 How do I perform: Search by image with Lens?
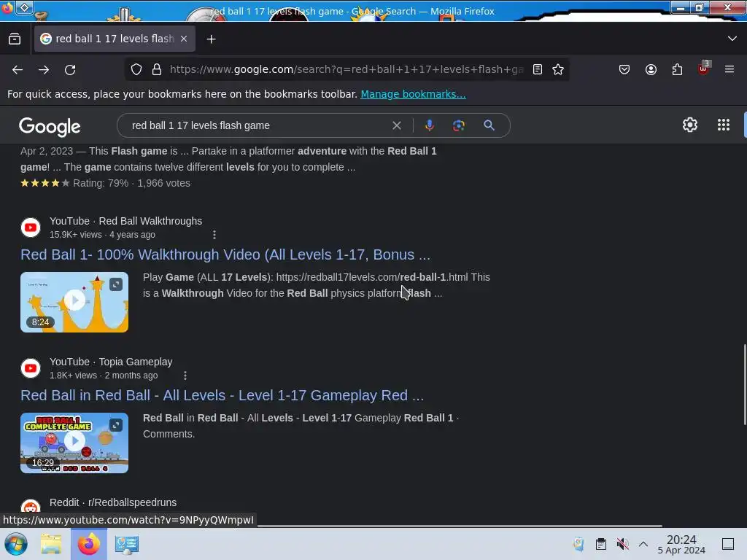coord(458,125)
